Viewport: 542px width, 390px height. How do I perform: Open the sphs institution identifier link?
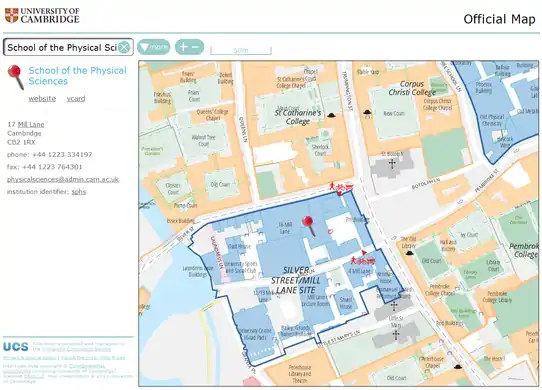pyautogui.click(x=79, y=192)
